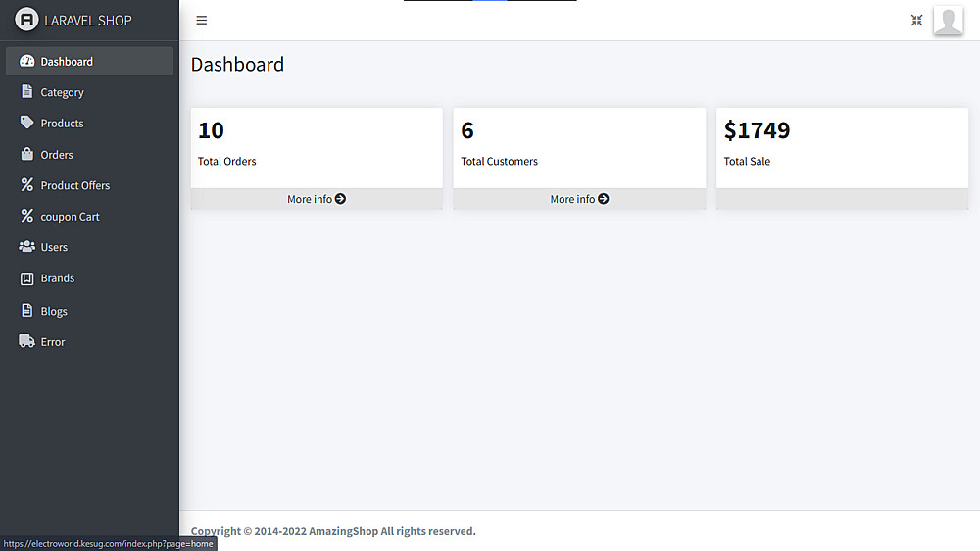Click the Brands book icon
980x551 pixels.
pos(27,278)
